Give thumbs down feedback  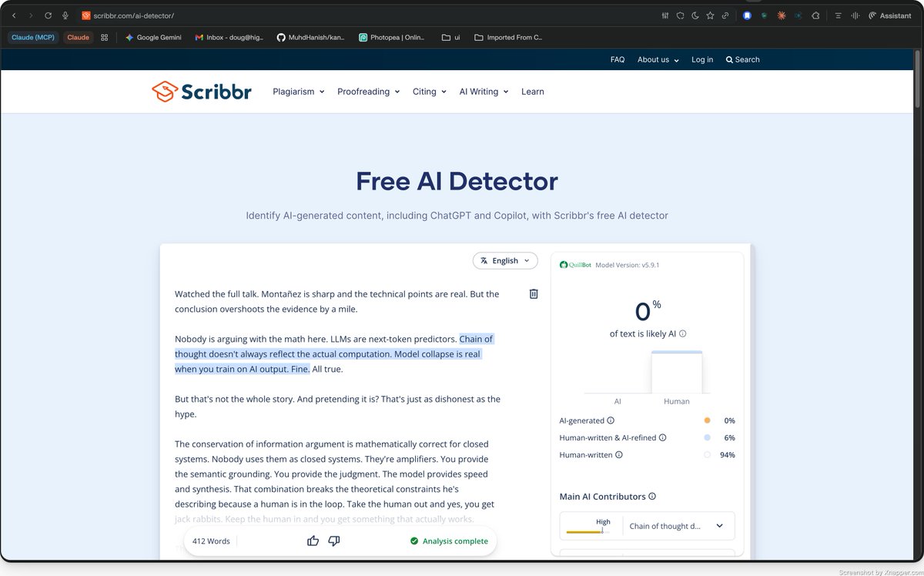(334, 541)
